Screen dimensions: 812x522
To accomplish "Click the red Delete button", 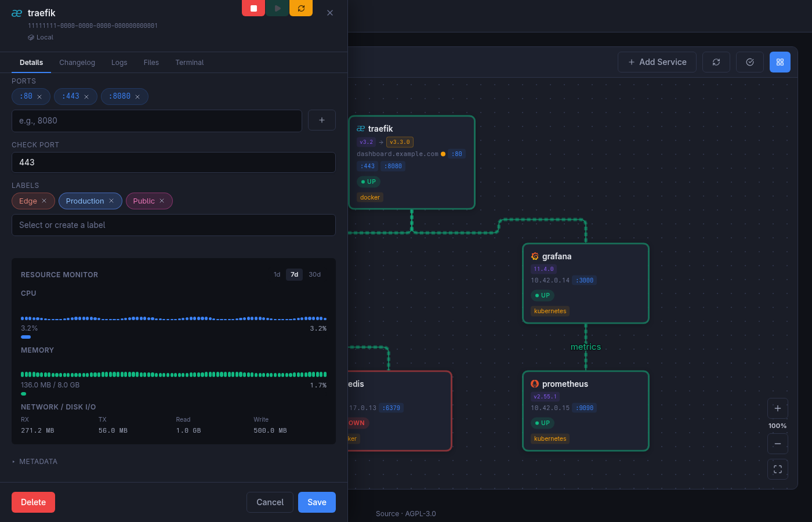I will [x=33, y=502].
